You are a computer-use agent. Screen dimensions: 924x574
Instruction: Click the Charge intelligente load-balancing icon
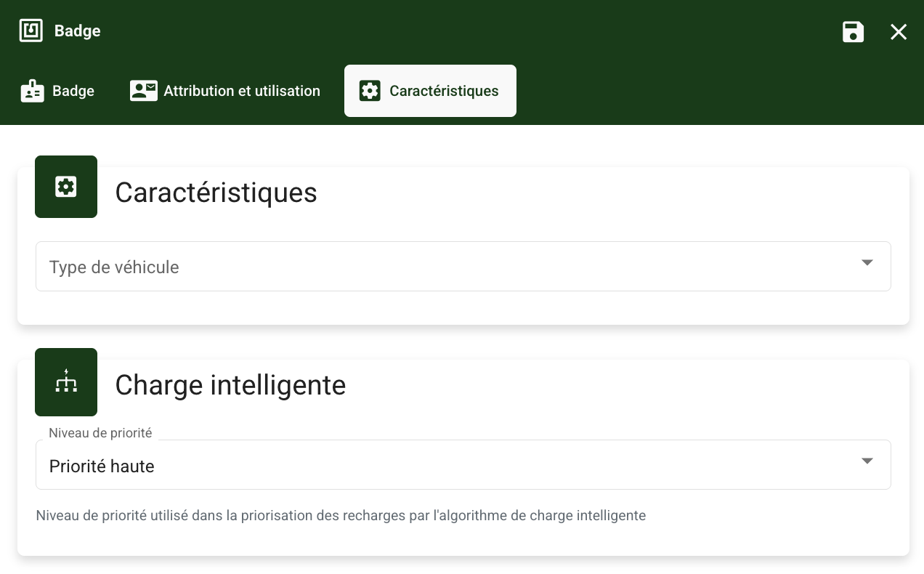(66, 381)
